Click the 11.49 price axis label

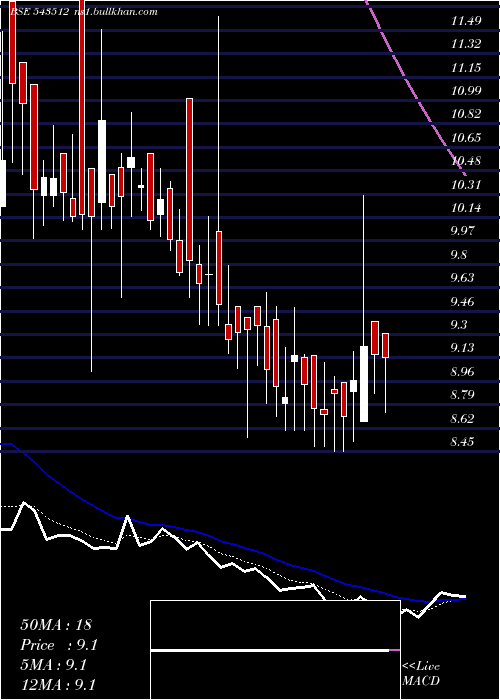point(466,21)
